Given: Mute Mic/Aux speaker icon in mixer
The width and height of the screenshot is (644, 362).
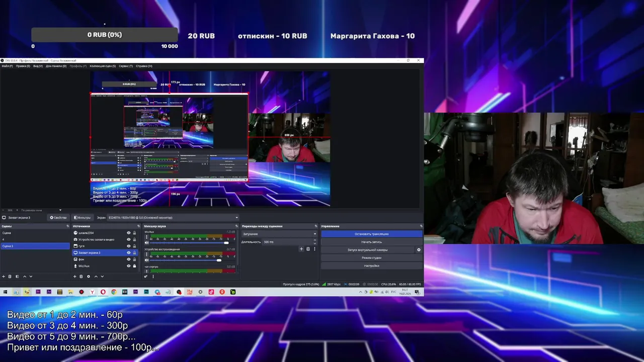Looking at the screenshot, I should coord(146,243).
